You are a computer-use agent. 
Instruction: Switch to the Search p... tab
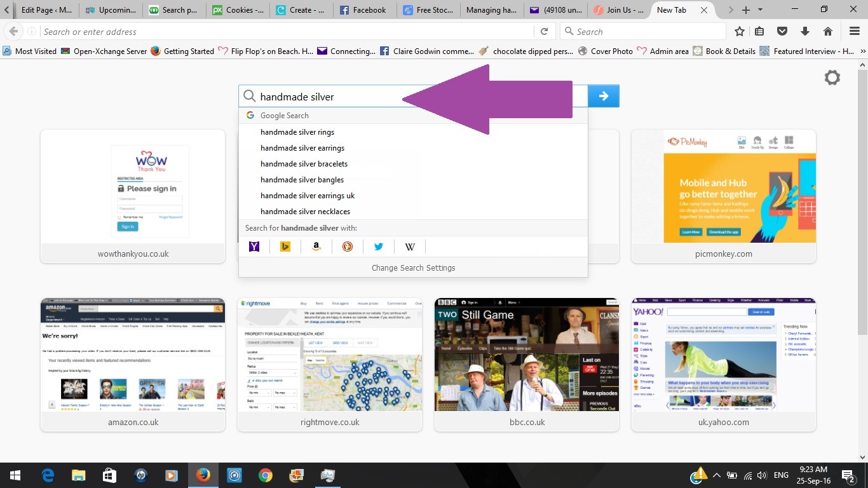174,10
